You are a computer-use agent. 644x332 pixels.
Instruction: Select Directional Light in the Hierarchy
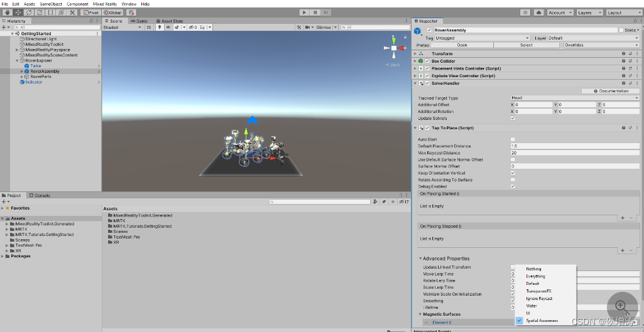[x=41, y=39]
